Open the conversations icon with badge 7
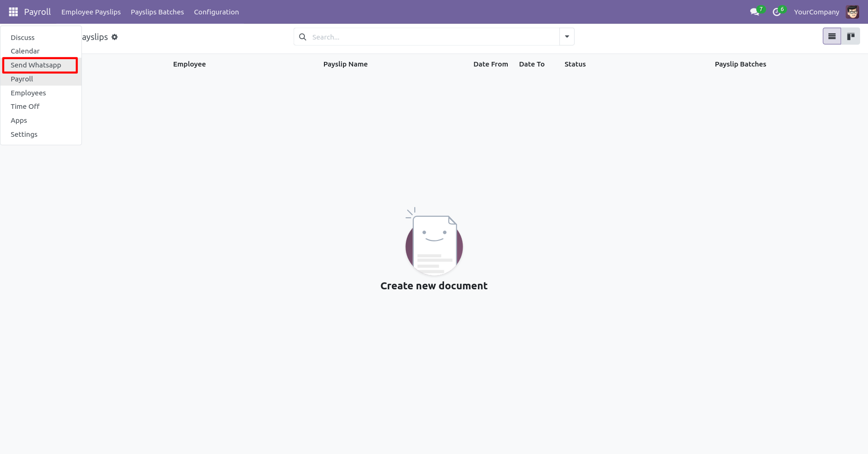The height and width of the screenshot is (454, 868). pos(755,12)
